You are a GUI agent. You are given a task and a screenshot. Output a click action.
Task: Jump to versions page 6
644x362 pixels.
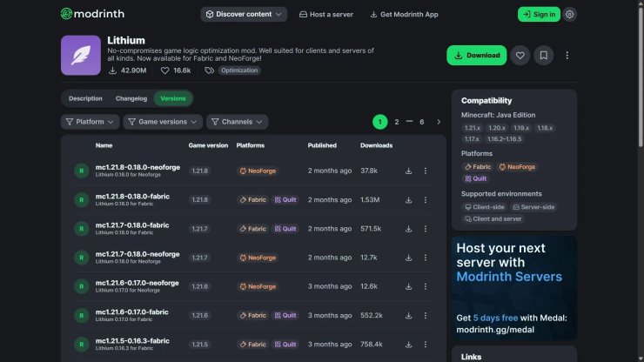(x=421, y=122)
